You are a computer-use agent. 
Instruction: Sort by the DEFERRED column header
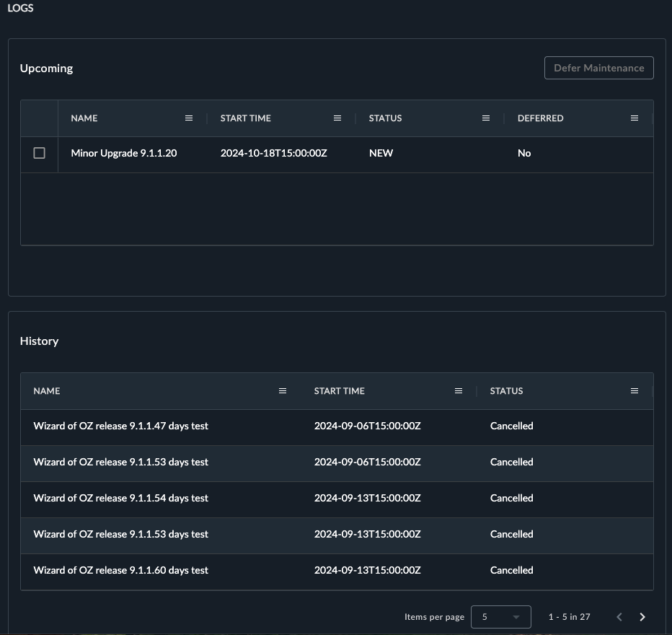(x=541, y=118)
